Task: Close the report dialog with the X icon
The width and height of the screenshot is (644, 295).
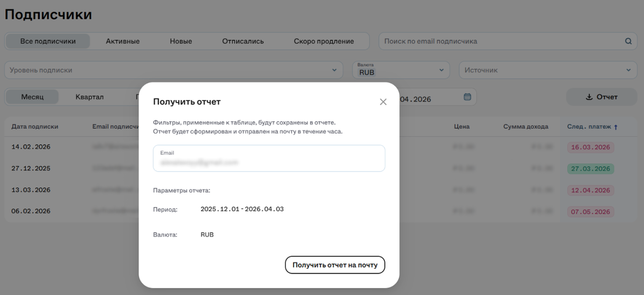Action: (x=383, y=102)
